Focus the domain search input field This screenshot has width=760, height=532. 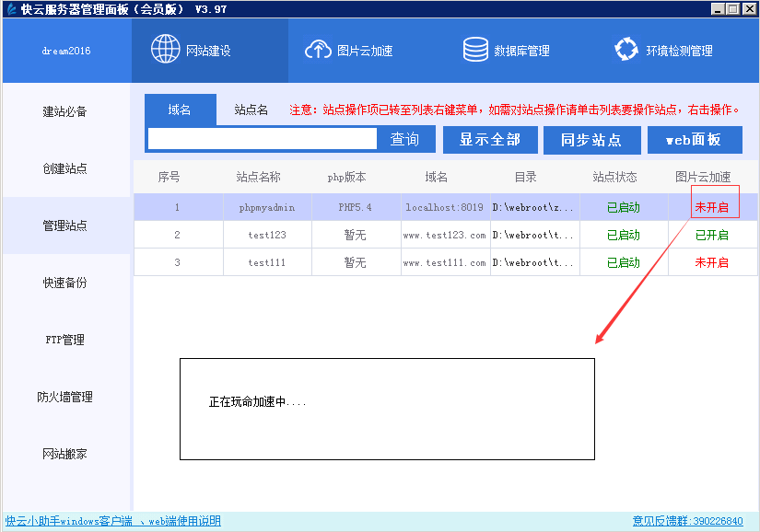[263, 139]
